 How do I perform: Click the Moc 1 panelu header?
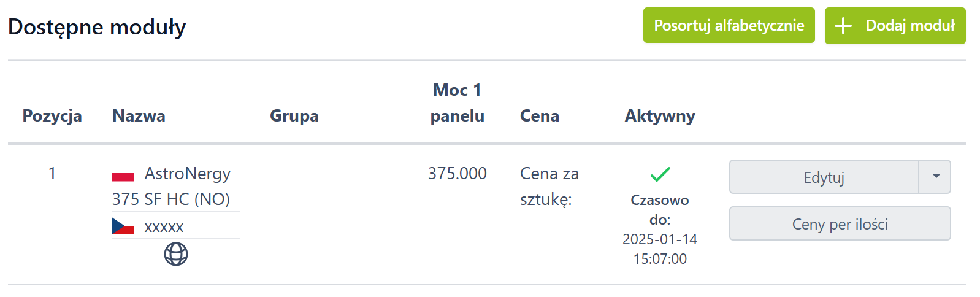[x=457, y=103]
